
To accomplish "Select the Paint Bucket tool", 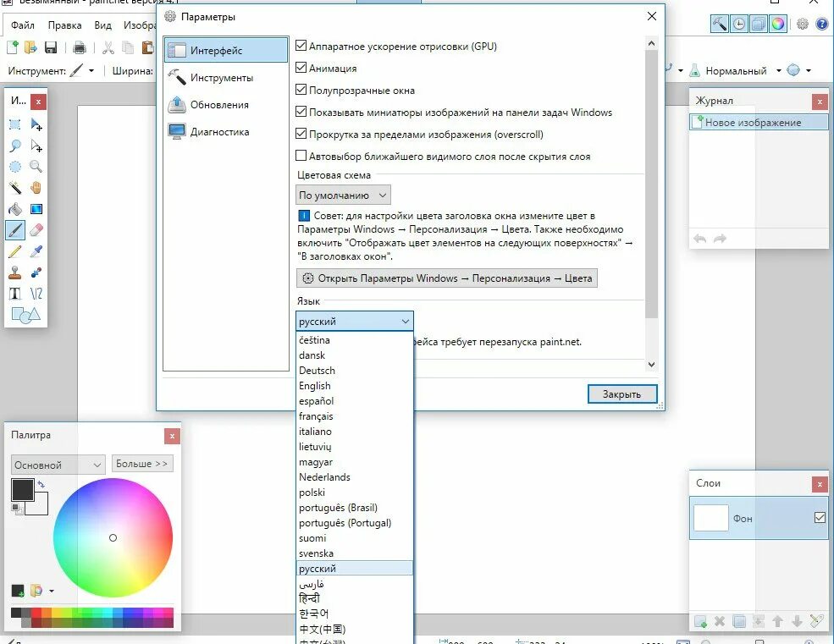I will tap(15, 209).
